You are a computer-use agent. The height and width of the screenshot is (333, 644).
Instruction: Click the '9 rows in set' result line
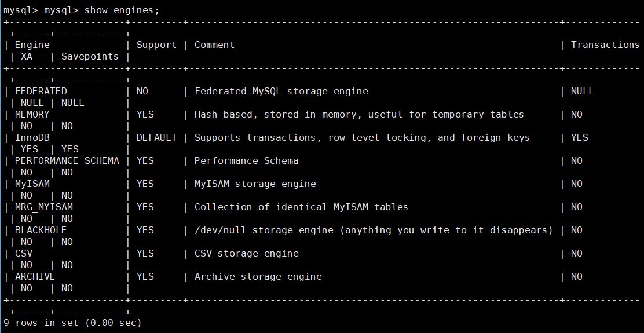pos(72,323)
